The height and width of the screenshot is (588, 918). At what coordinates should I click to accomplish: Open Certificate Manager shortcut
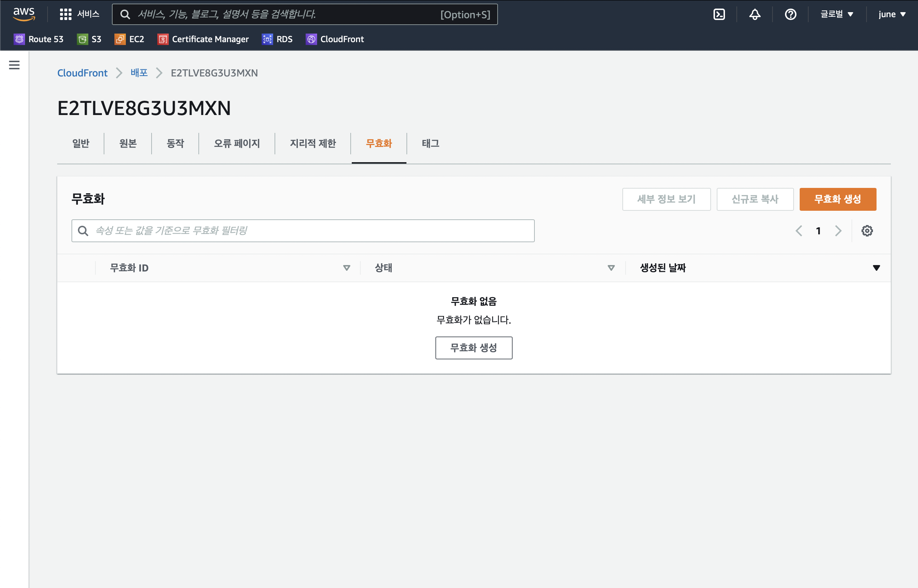click(x=203, y=39)
